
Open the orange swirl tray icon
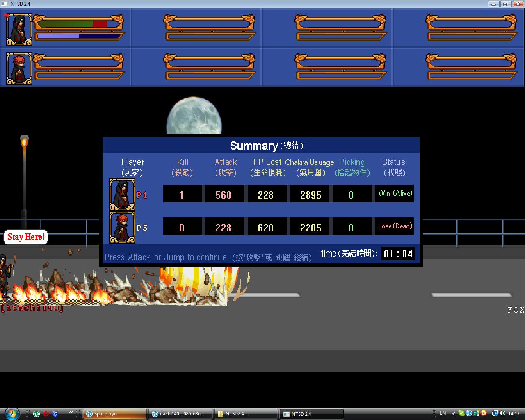coord(484,413)
